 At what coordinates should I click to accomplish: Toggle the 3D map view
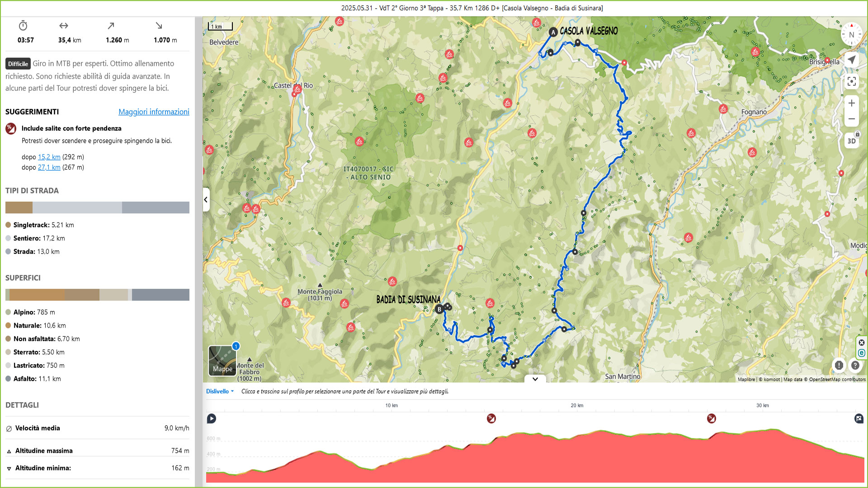click(851, 141)
